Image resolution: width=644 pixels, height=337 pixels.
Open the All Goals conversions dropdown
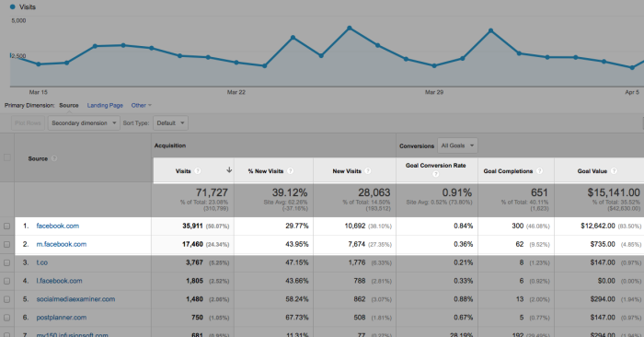457,145
